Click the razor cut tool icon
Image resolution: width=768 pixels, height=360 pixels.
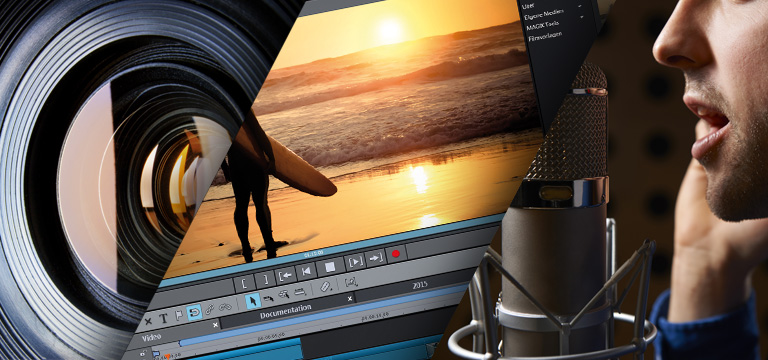327,286
